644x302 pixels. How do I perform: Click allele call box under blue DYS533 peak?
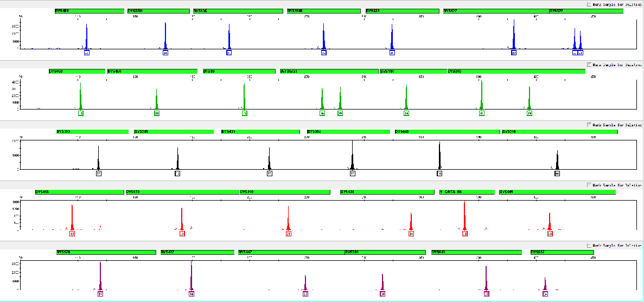[392, 53]
